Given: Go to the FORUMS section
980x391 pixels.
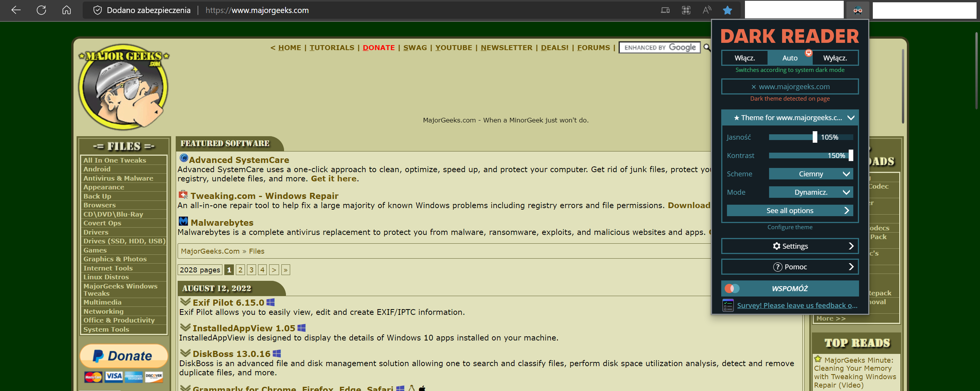Looking at the screenshot, I should 593,47.
